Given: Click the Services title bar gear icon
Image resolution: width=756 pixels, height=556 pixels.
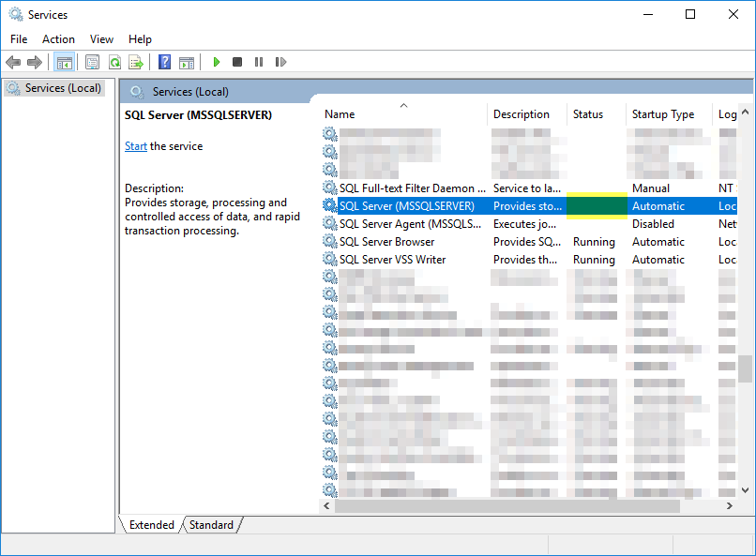Looking at the screenshot, I should tap(16, 14).
